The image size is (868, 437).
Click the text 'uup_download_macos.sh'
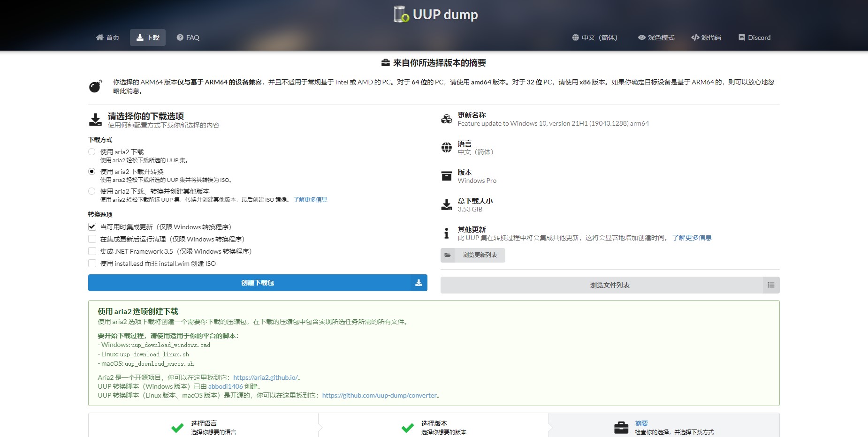pos(160,364)
